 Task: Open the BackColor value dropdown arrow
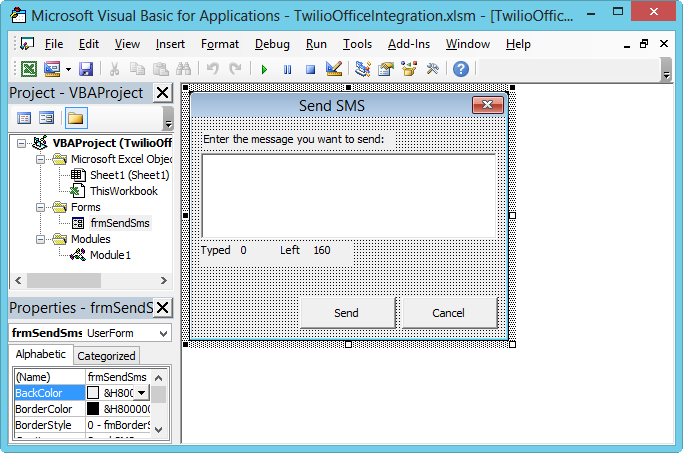coord(142,393)
